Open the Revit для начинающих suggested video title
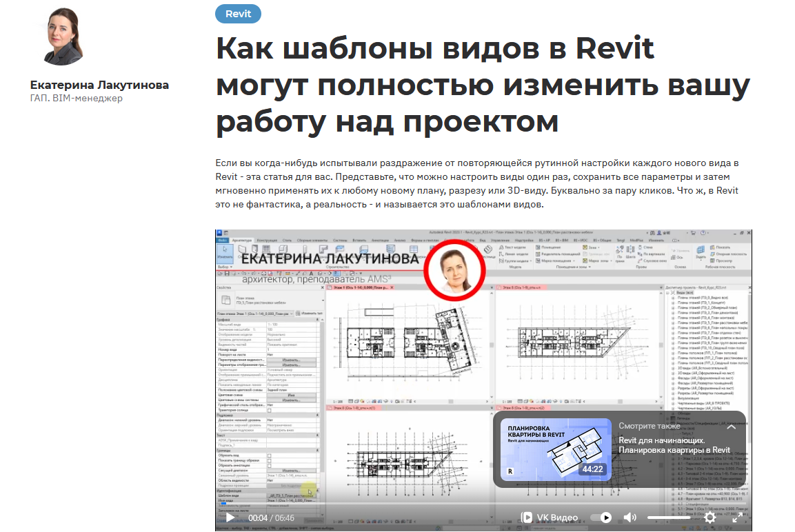The width and height of the screenshot is (795, 532). pyautogui.click(x=674, y=445)
